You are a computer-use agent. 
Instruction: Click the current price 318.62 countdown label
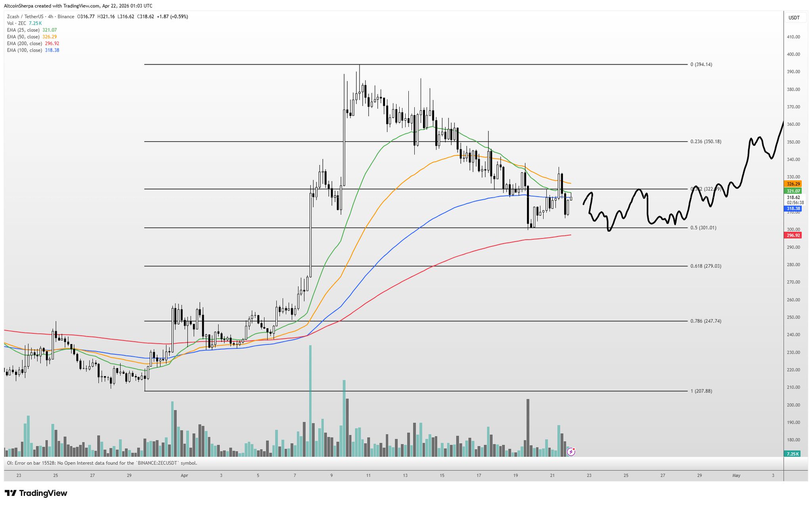(x=795, y=200)
